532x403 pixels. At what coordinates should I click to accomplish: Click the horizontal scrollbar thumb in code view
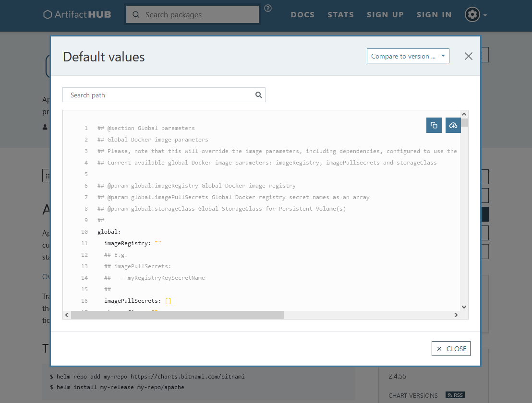[178, 315]
